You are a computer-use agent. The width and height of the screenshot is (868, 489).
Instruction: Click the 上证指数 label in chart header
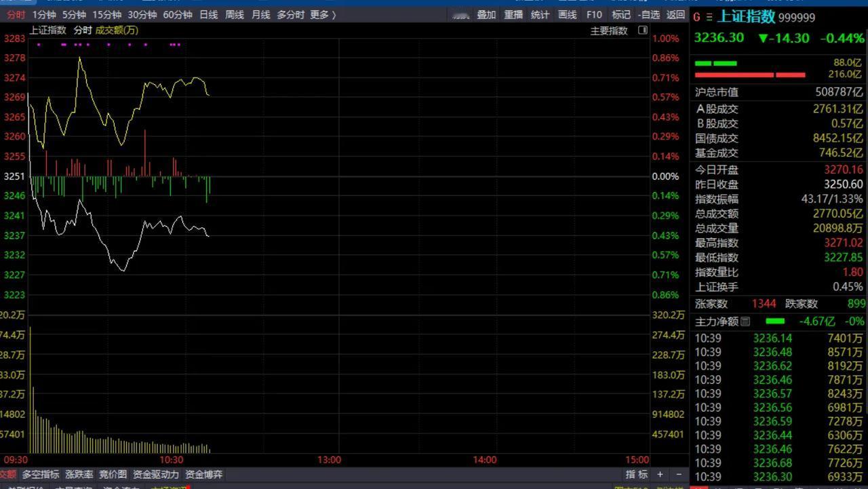pos(47,30)
